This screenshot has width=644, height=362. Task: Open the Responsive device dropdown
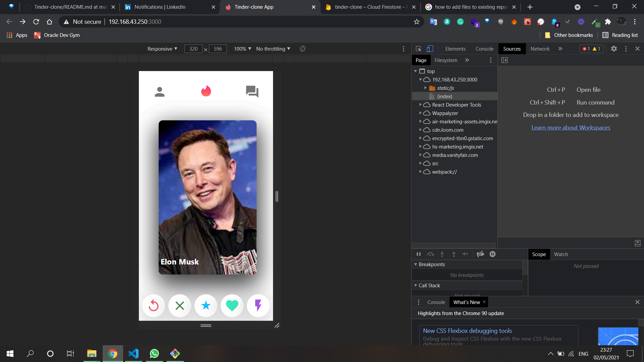tap(162, 49)
